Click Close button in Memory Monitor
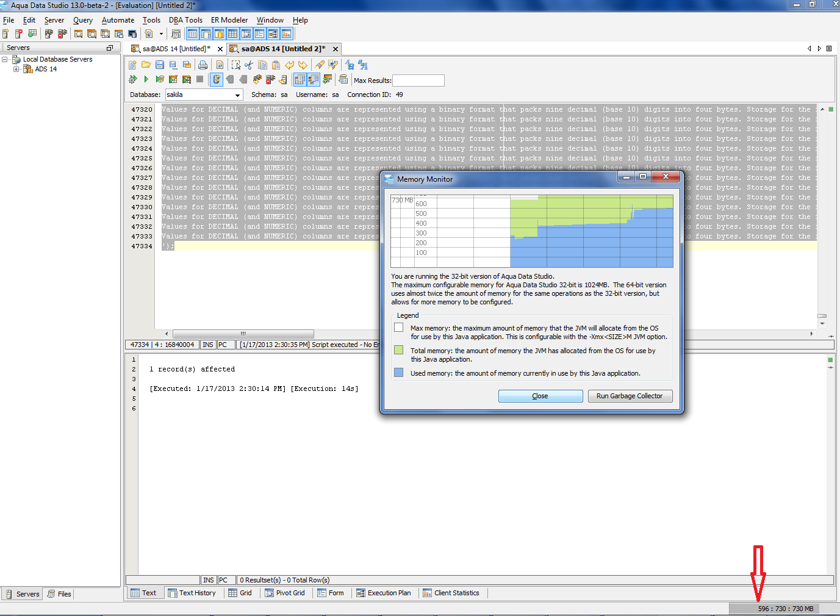 pyautogui.click(x=540, y=396)
